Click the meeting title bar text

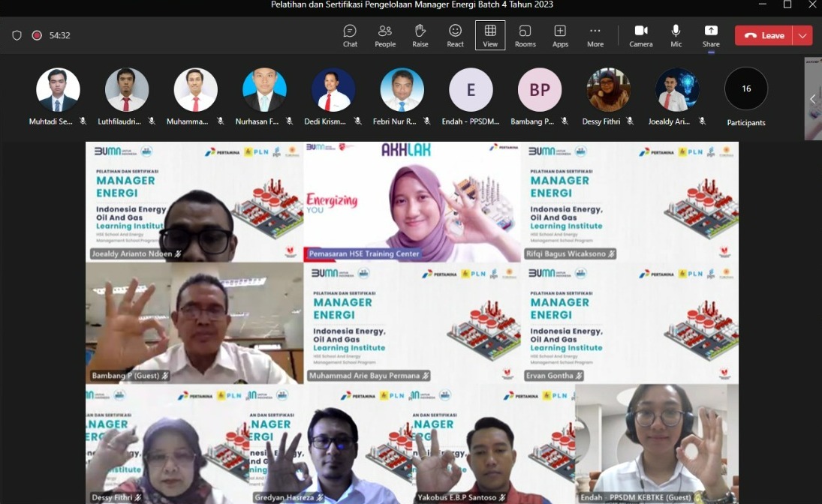pos(411,4)
